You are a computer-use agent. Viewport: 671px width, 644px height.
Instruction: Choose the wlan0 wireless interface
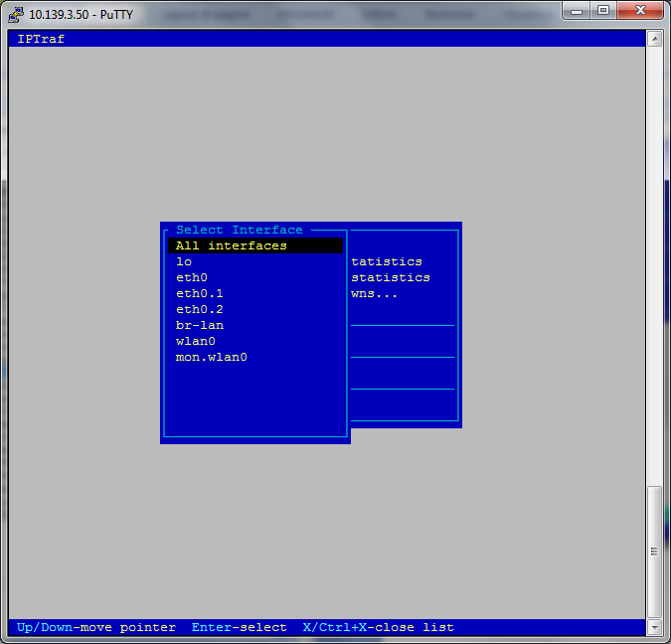tap(196, 341)
